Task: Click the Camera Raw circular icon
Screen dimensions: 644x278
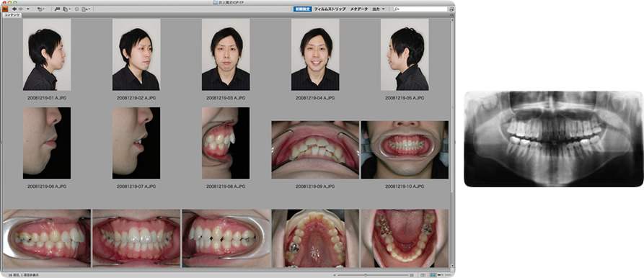Action: [76, 9]
